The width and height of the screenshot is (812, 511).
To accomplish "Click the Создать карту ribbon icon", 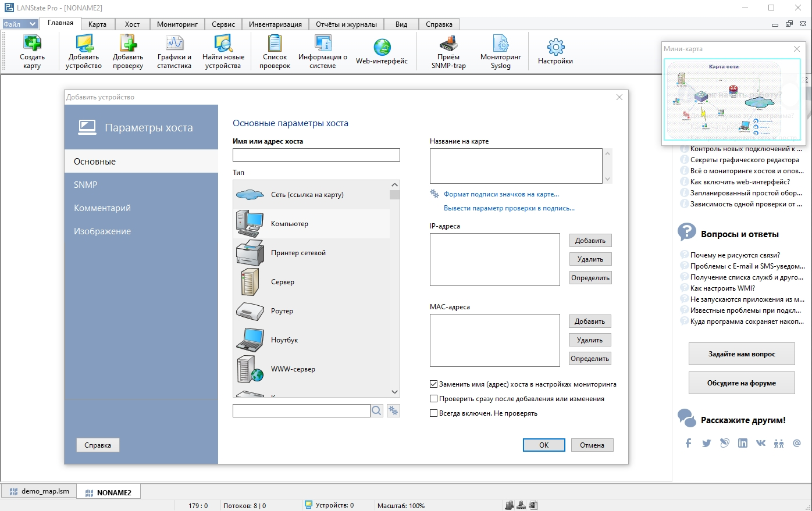I will [32, 52].
